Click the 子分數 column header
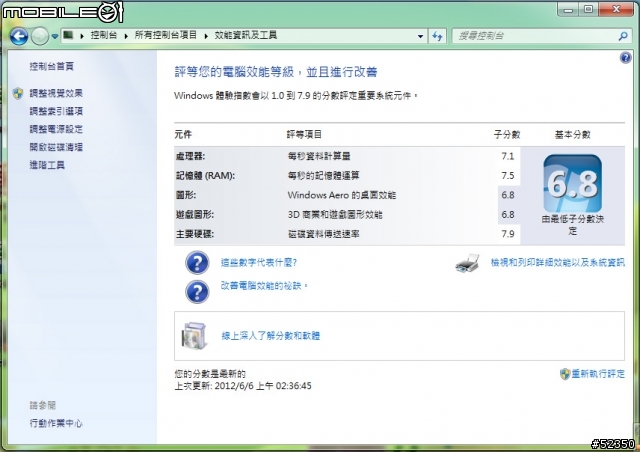The image size is (640, 452). pyautogui.click(x=507, y=135)
